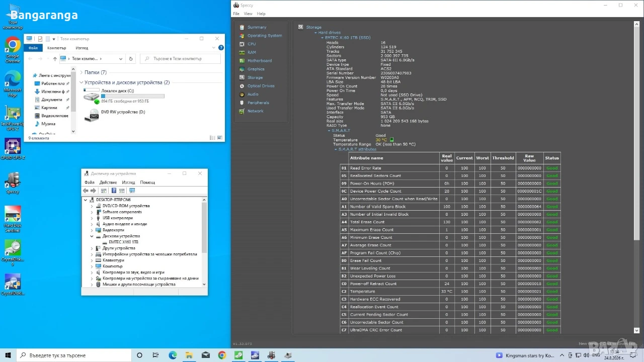Expand USB контролери node in Device Manager

(x=92, y=218)
